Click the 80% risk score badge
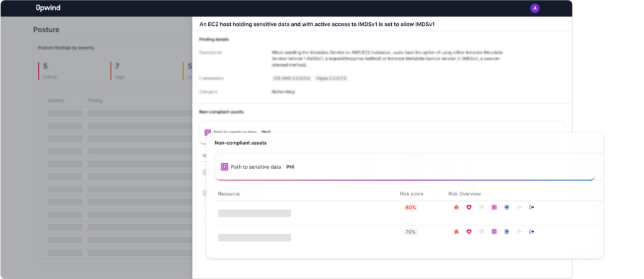Image resolution: width=644 pixels, height=279 pixels. tap(411, 207)
